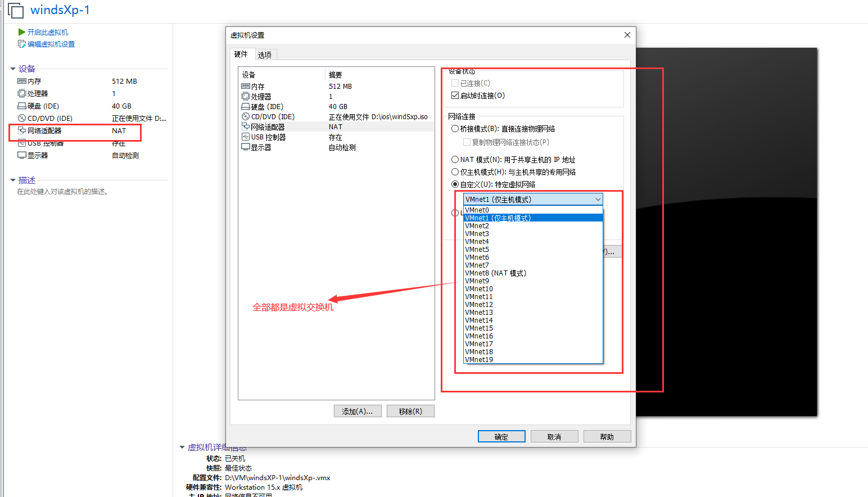Toggle 复制物理网络连接状态(P) checkbox
This screenshot has height=497, width=868.
[x=467, y=142]
